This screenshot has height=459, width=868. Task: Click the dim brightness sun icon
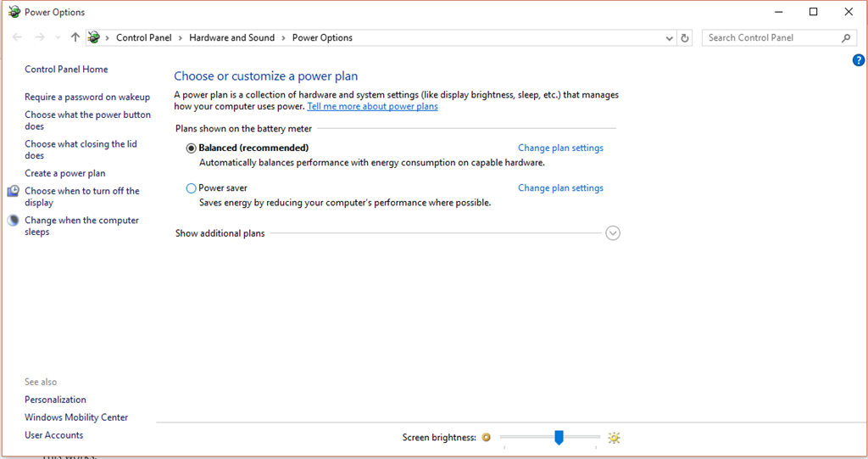(486, 438)
